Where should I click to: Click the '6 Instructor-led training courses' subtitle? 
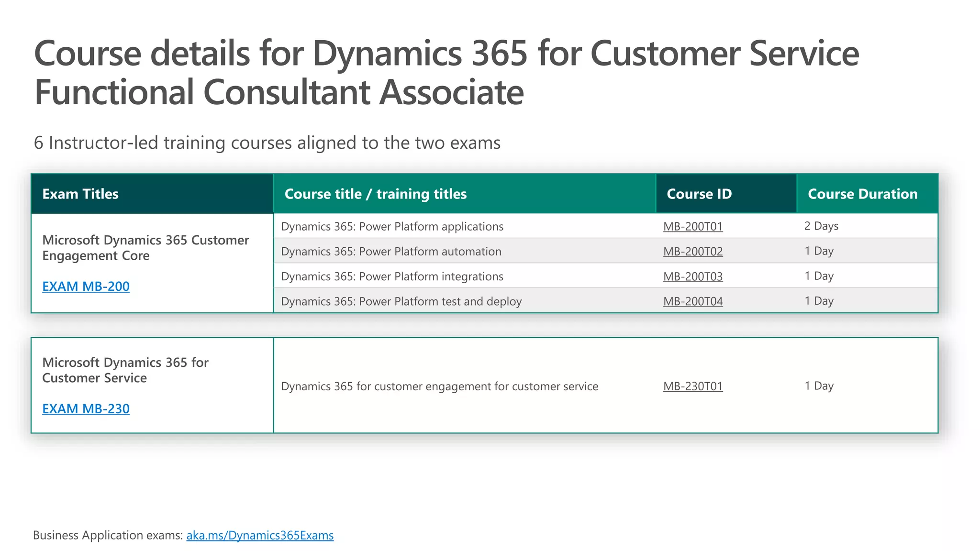pos(267,143)
